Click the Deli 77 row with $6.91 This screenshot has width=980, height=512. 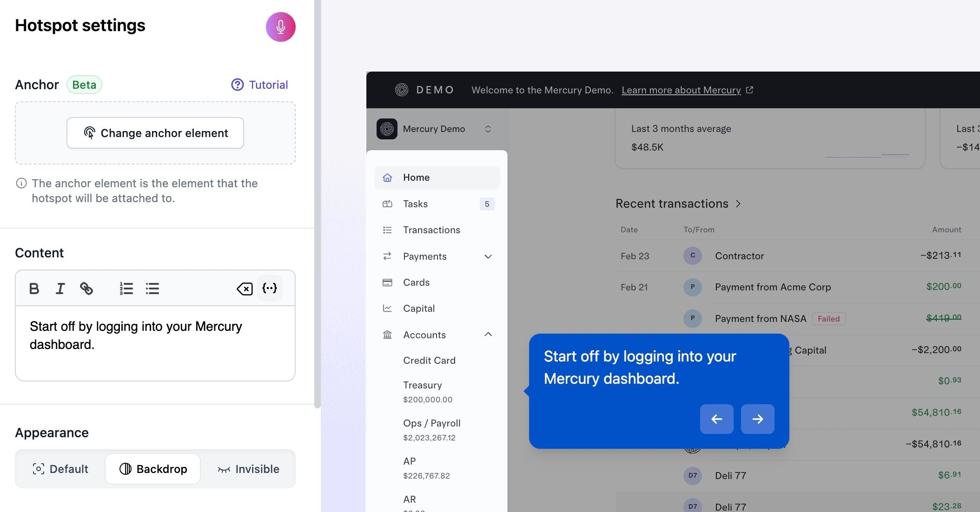click(797, 476)
